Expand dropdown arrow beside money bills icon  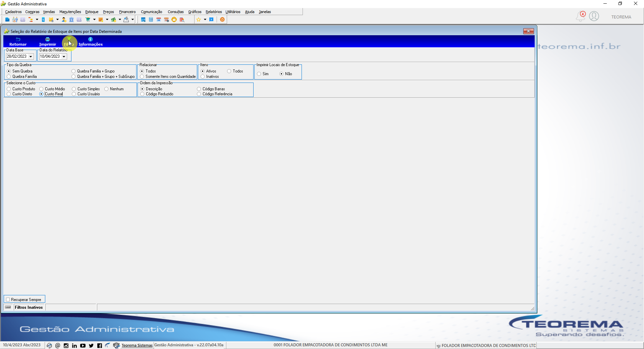click(120, 19)
